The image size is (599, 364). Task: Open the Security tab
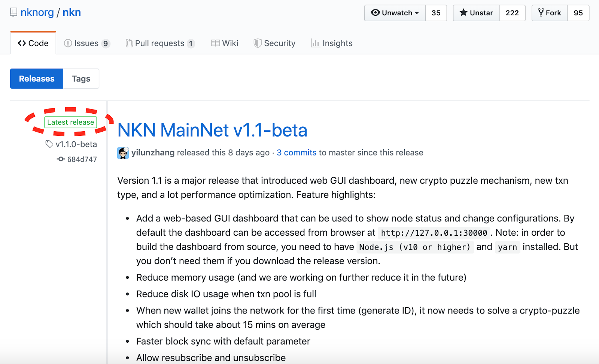click(x=274, y=43)
